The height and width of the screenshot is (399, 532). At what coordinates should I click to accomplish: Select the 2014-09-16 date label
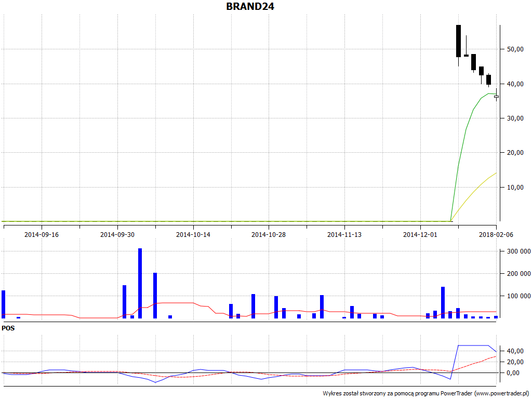42,234
